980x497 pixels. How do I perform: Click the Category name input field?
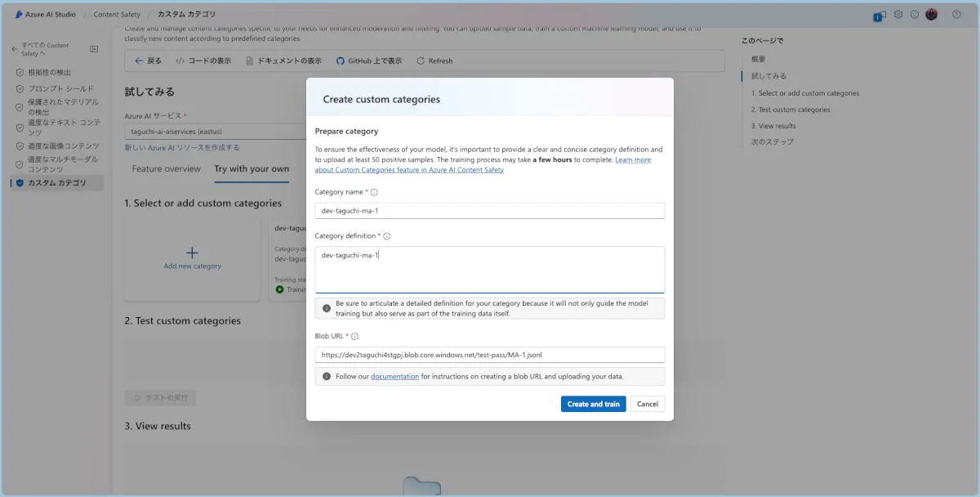(x=490, y=210)
